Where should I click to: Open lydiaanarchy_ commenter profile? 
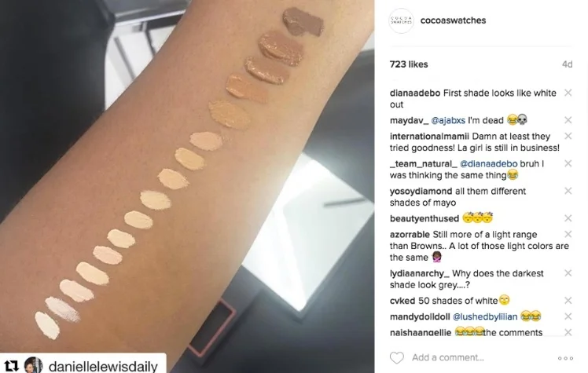click(x=420, y=273)
